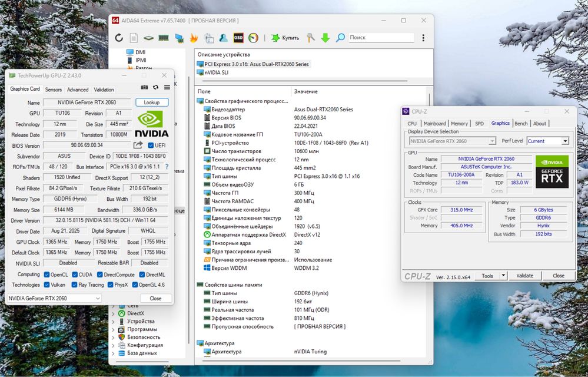Click the Bus Interface question mark in GPU-Z
This screenshot has width=588, height=377.
point(167,167)
